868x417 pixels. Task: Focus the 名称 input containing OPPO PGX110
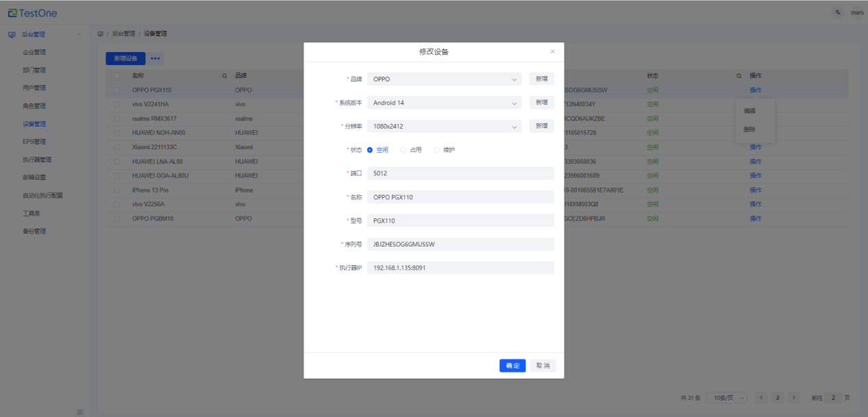coord(460,197)
